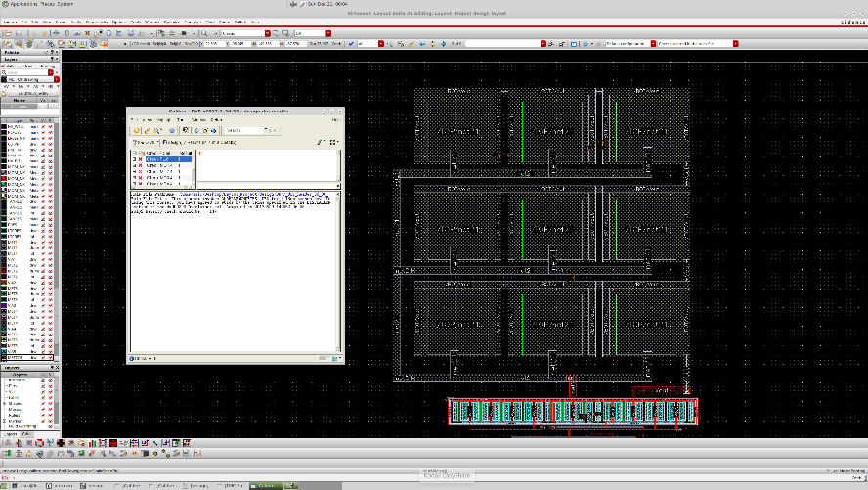
Task: Open the Applications menu in system panel
Action: pos(23,4)
